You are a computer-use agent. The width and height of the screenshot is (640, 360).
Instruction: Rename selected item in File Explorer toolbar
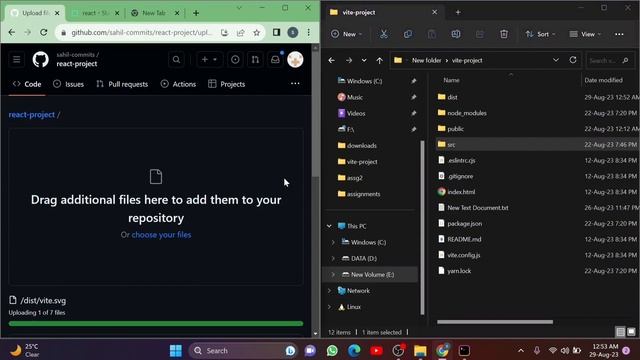click(456, 34)
